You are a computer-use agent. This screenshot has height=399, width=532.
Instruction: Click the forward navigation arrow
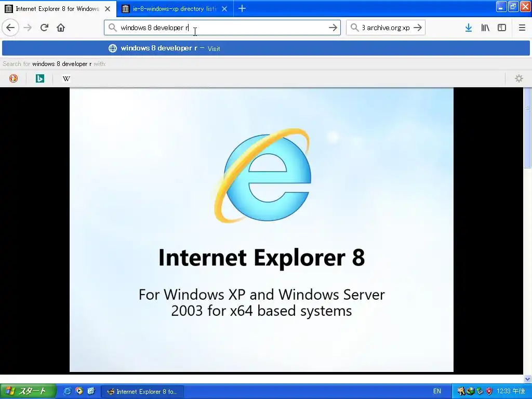coord(28,28)
